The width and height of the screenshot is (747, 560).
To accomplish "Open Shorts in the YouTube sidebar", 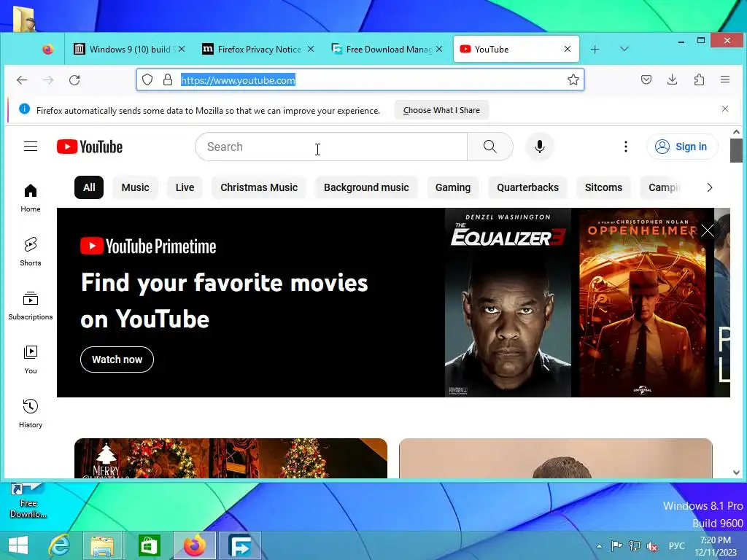I will [x=31, y=252].
